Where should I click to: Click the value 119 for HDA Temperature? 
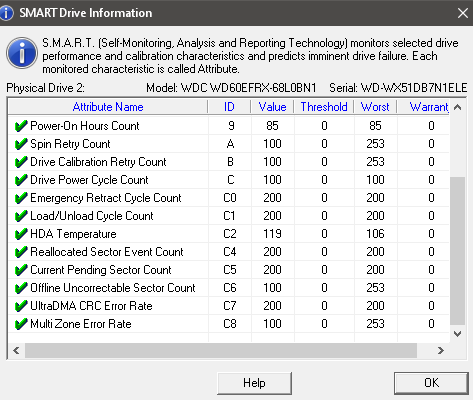(272, 234)
